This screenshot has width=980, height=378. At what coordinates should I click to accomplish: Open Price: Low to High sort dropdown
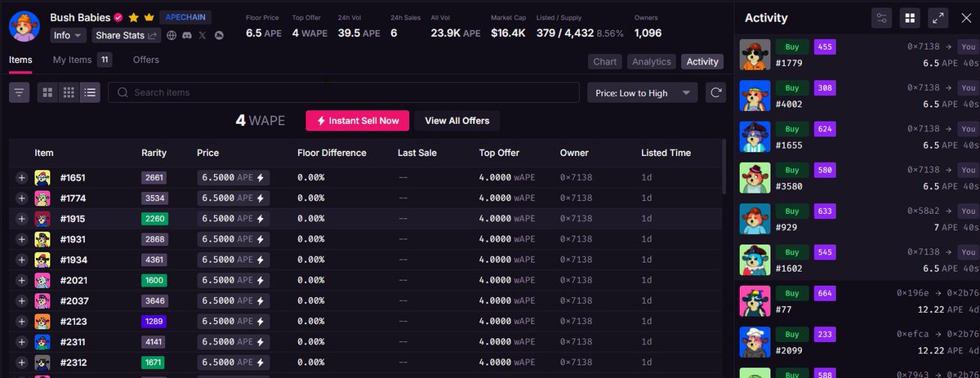coord(642,93)
